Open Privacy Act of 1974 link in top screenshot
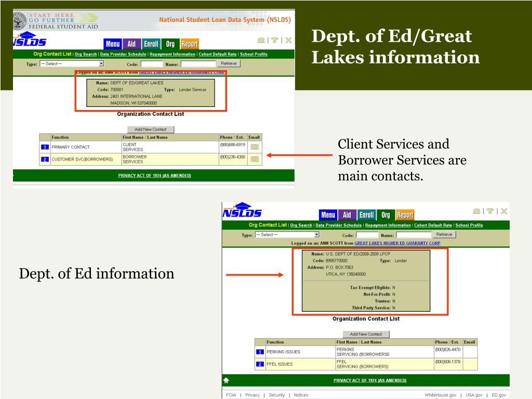This screenshot has width=532, height=399. click(x=154, y=176)
